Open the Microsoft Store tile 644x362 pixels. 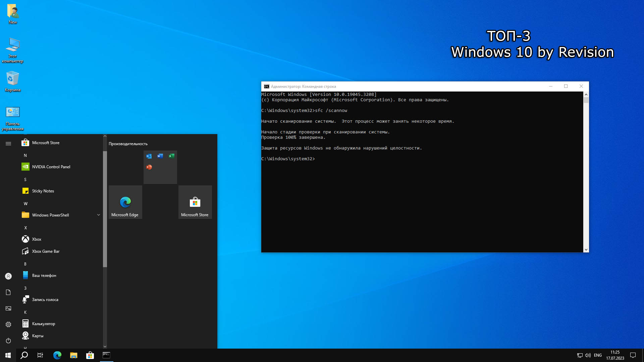pos(195,202)
